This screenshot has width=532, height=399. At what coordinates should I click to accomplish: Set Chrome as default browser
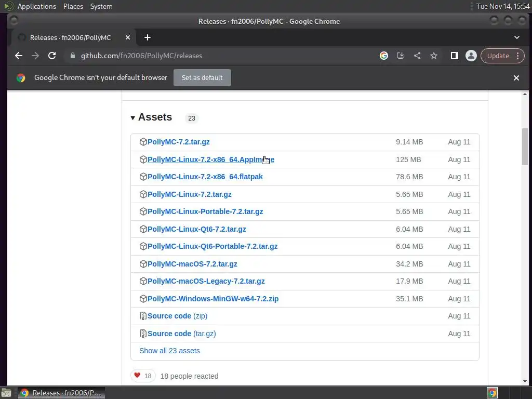[x=202, y=78]
